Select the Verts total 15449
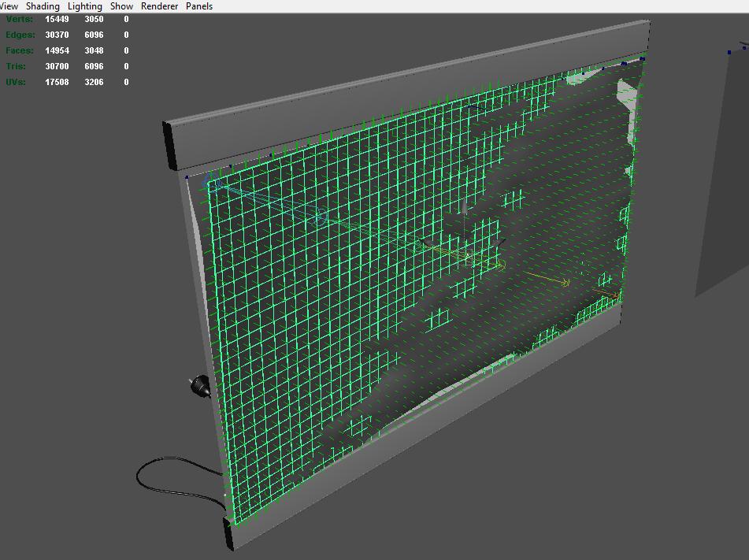The image size is (749, 560). [57, 19]
